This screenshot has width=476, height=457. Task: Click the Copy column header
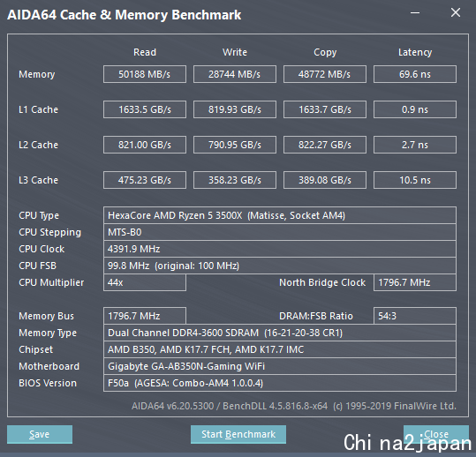point(325,52)
